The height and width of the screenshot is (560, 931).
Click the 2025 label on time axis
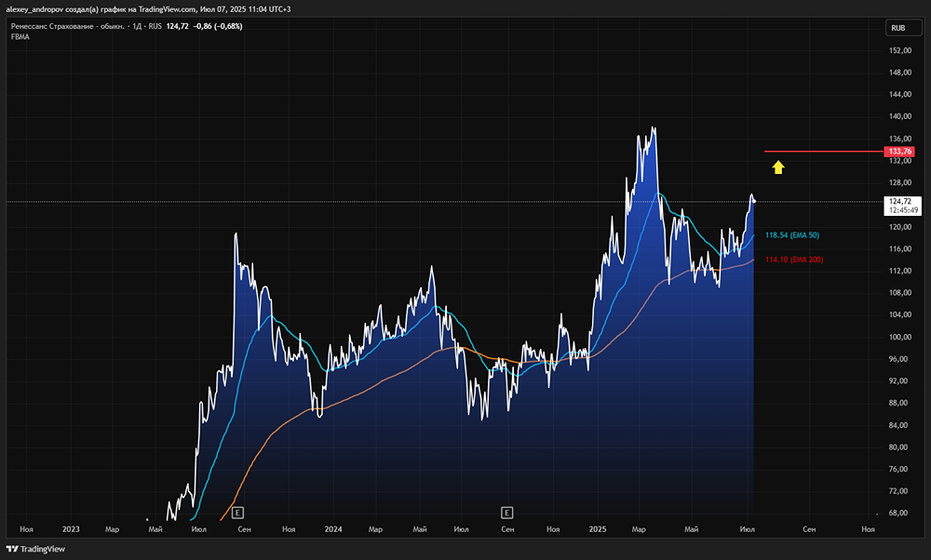point(598,528)
